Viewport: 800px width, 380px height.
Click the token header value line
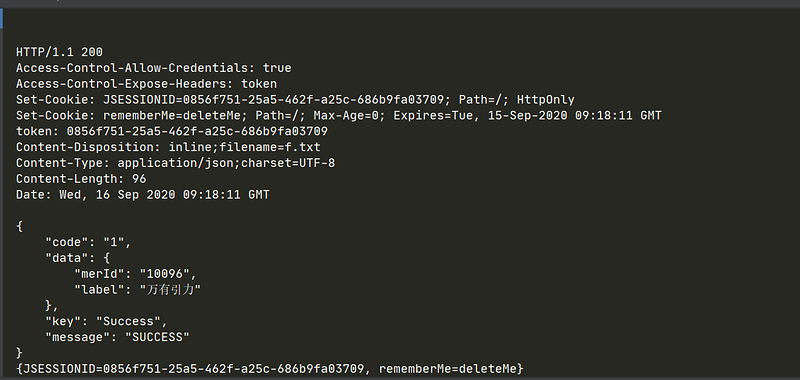172,131
